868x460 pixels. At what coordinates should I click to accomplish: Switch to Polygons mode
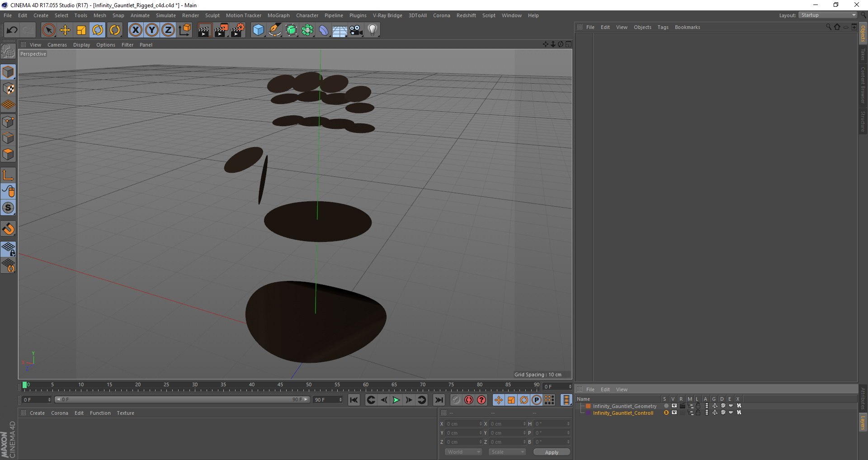point(8,155)
